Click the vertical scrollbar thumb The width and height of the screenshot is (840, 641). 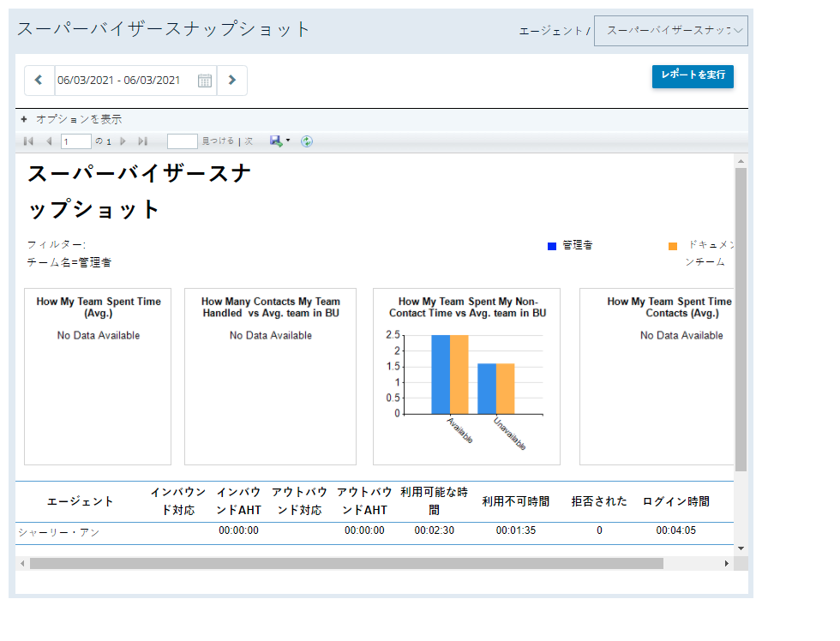(x=741, y=320)
